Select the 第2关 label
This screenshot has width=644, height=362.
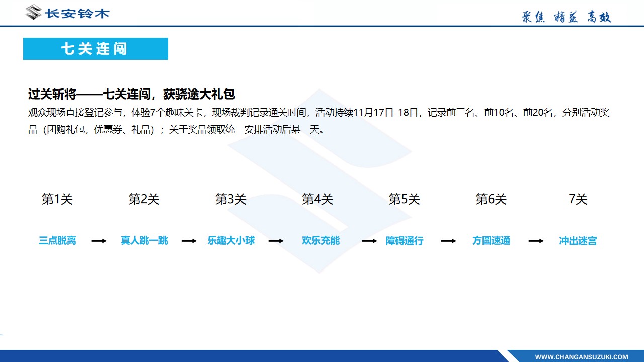coord(144,199)
